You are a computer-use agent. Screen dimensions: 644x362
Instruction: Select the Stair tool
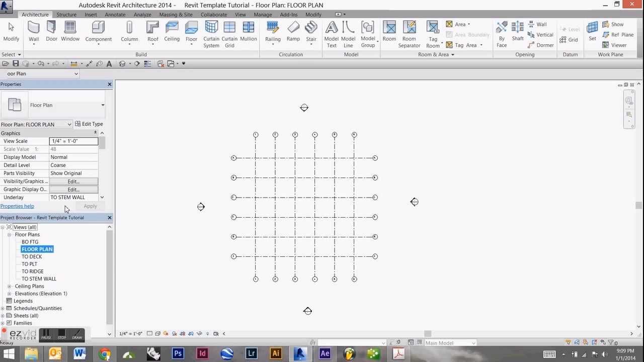tap(311, 33)
